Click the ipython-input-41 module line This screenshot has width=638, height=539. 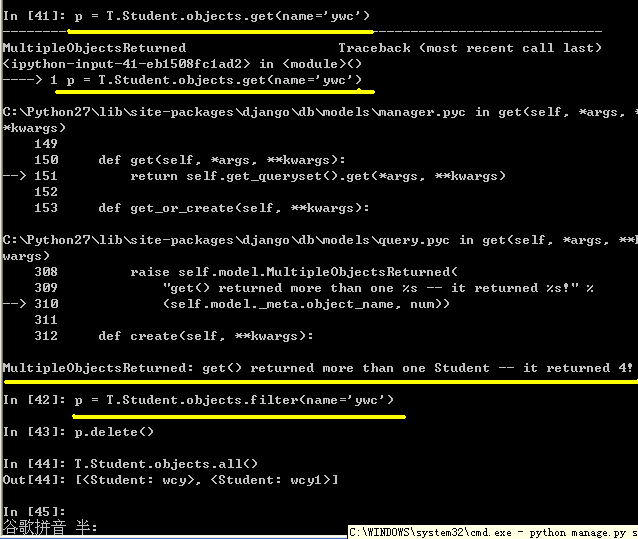[182, 64]
